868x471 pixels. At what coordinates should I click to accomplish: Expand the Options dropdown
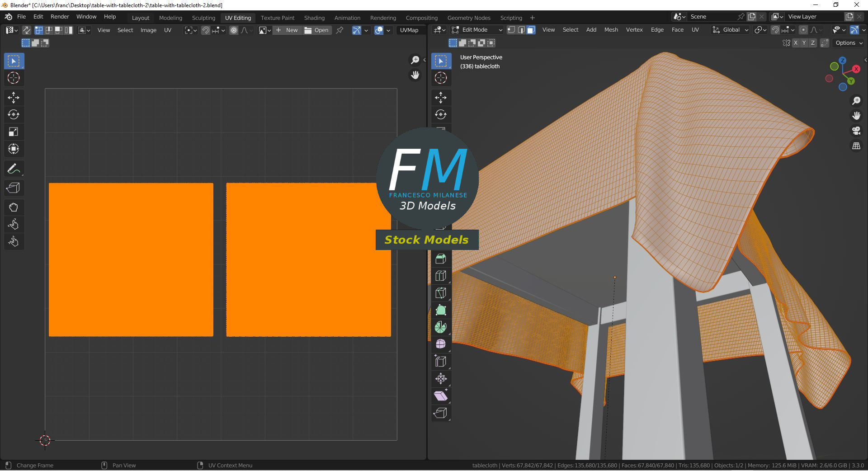coord(849,43)
